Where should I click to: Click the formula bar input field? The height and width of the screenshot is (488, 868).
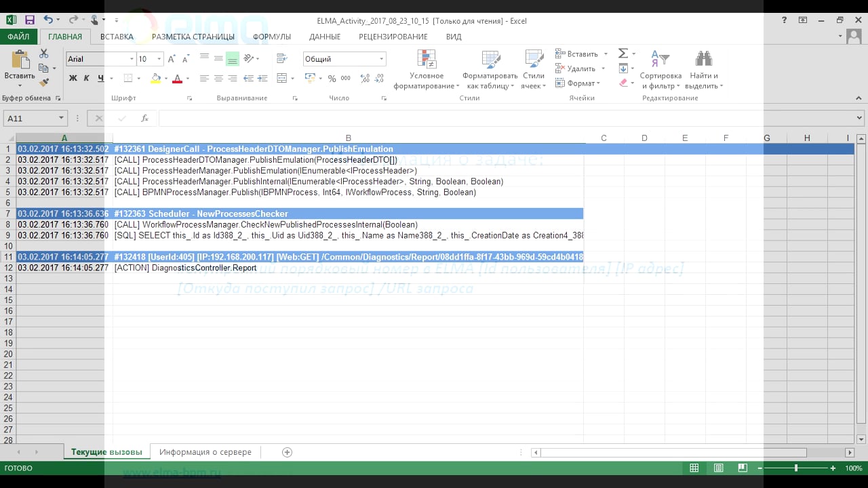[x=507, y=118]
